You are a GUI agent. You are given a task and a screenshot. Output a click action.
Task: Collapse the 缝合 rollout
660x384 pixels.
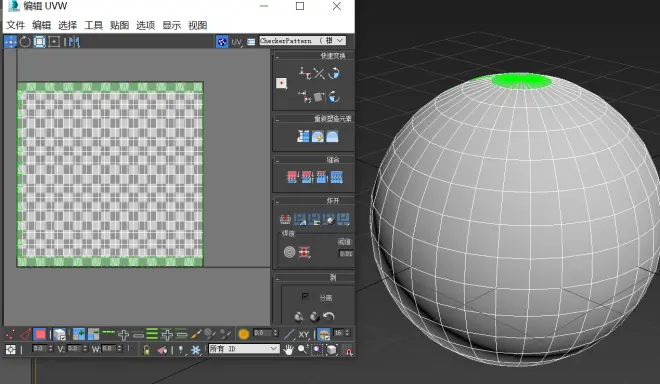(x=277, y=160)
